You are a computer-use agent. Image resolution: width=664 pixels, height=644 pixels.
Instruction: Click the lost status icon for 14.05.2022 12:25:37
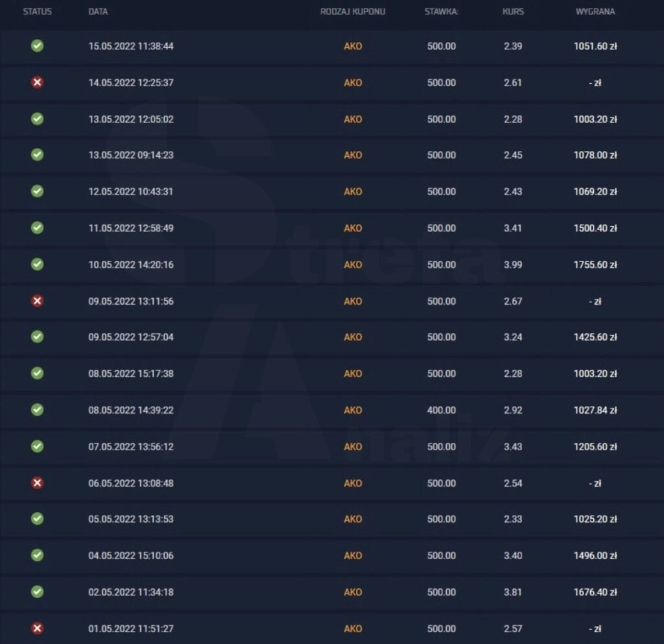[37, 82]
